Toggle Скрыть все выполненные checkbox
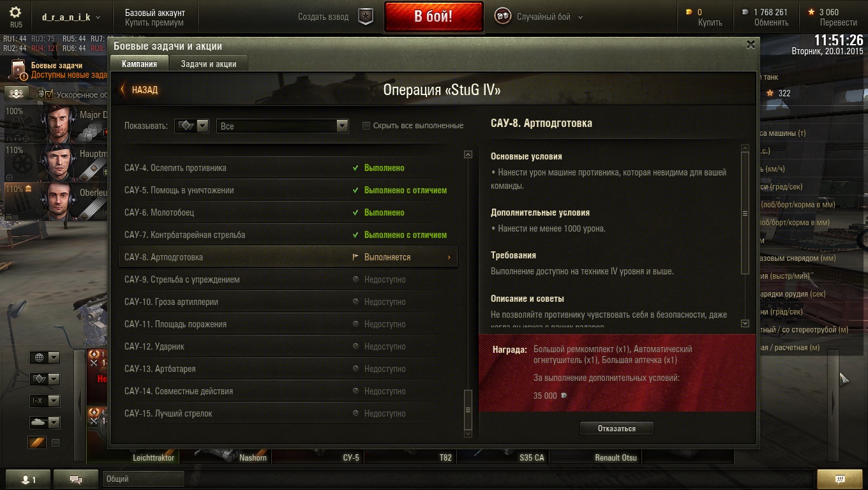This screenshot has width=868, height=490. 366,126
